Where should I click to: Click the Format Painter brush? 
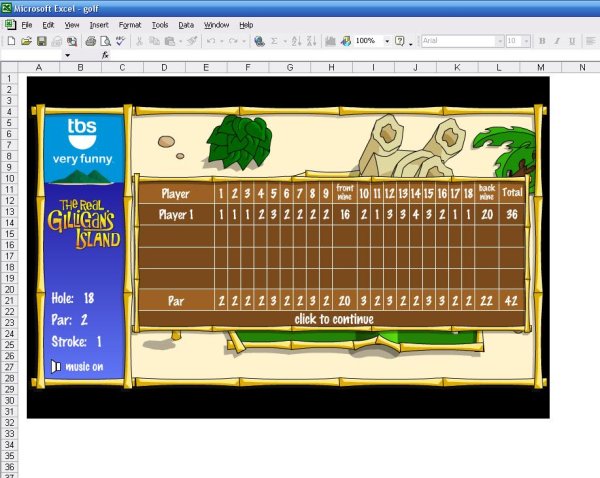pyautogui.click(x=192, y=41)
